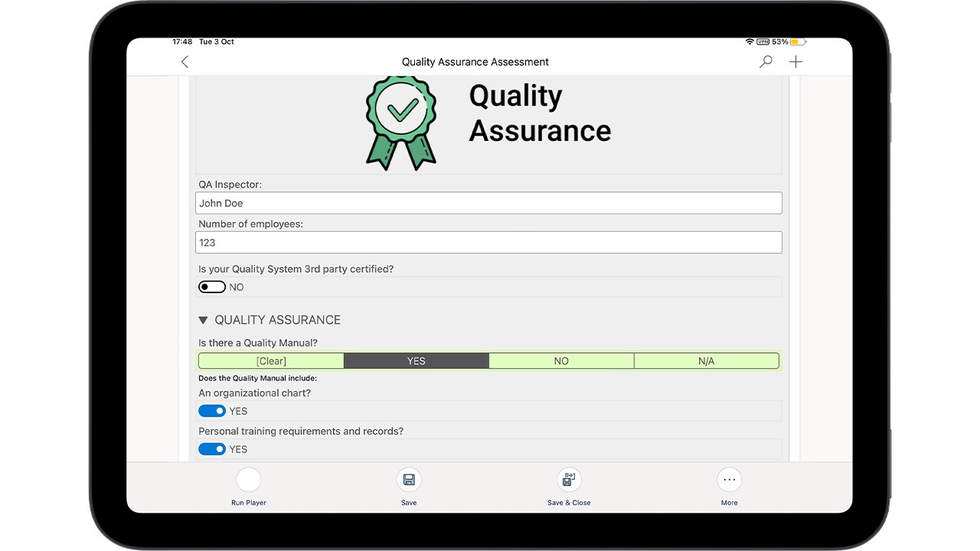Collapse the QUALITY ASSURANCE section

[203, 320]
